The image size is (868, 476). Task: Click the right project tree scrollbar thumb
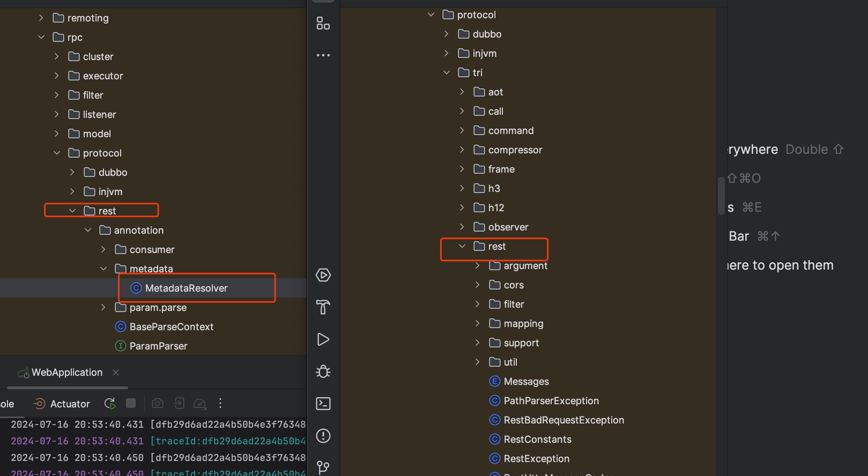721,196
